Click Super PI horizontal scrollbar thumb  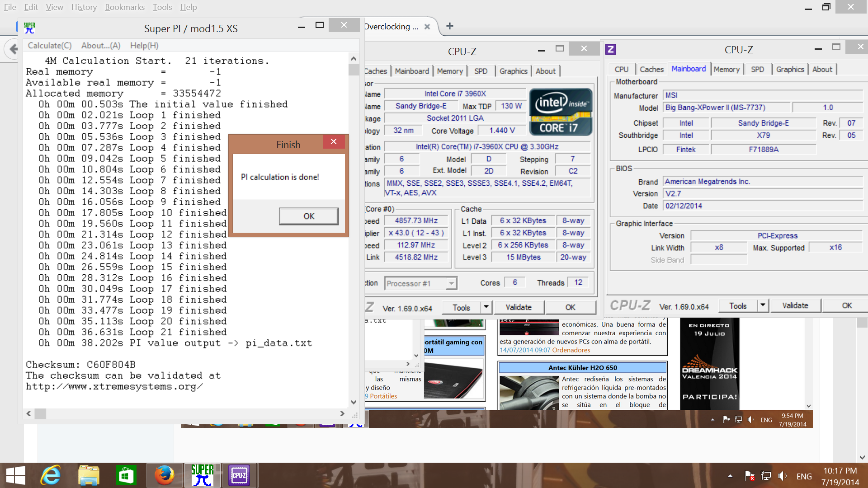click(x=40, y=413)
